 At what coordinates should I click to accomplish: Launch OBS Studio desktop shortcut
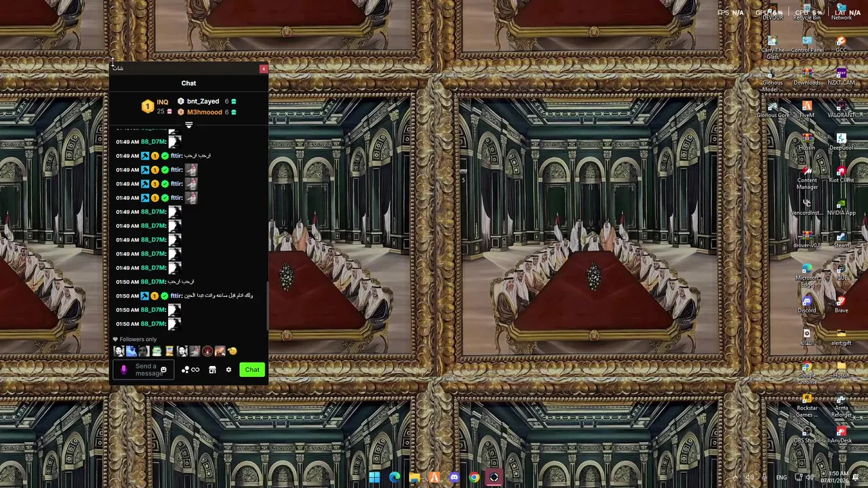[807, 435]
